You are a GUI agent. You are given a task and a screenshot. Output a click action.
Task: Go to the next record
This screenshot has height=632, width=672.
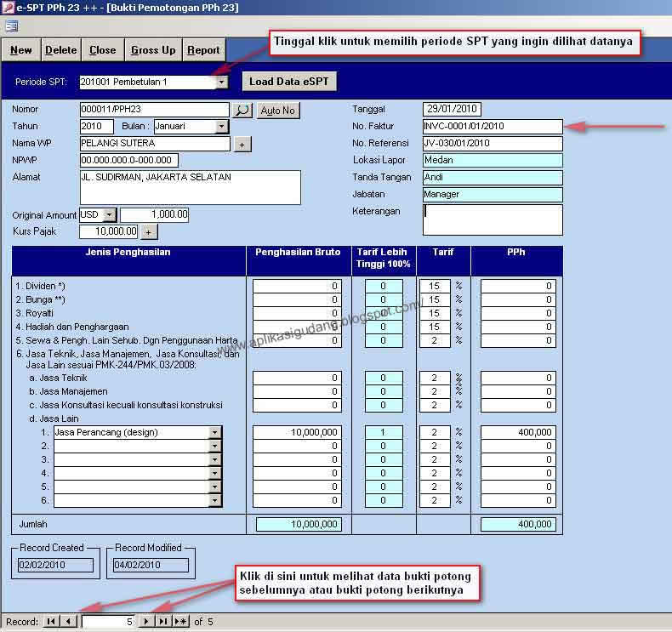(146, 621)
